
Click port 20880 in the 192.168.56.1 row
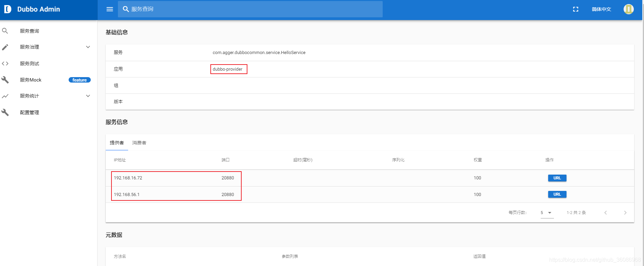(x=228, y=195)
